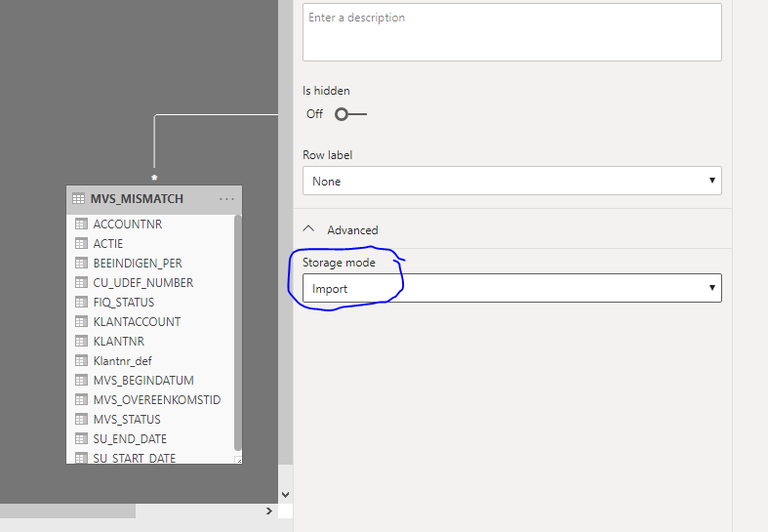
Task: Click column icon beside KLANTACCOUNT
Action: pos(81,322)
